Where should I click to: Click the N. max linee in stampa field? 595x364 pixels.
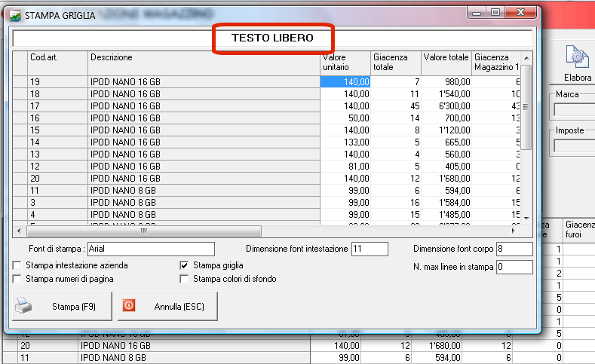pyautogui.click(x=514, y=267)
